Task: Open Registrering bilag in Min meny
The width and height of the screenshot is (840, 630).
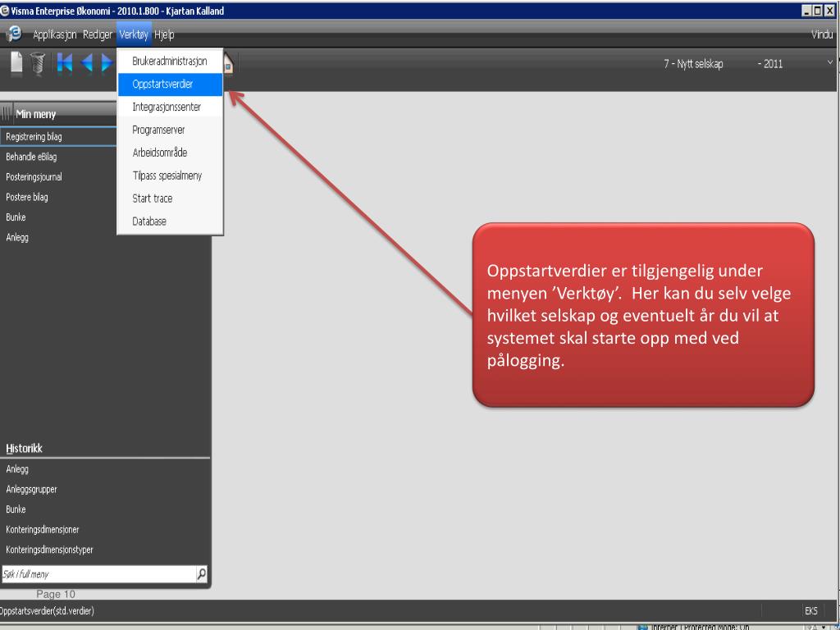Action: pos(58,137)
